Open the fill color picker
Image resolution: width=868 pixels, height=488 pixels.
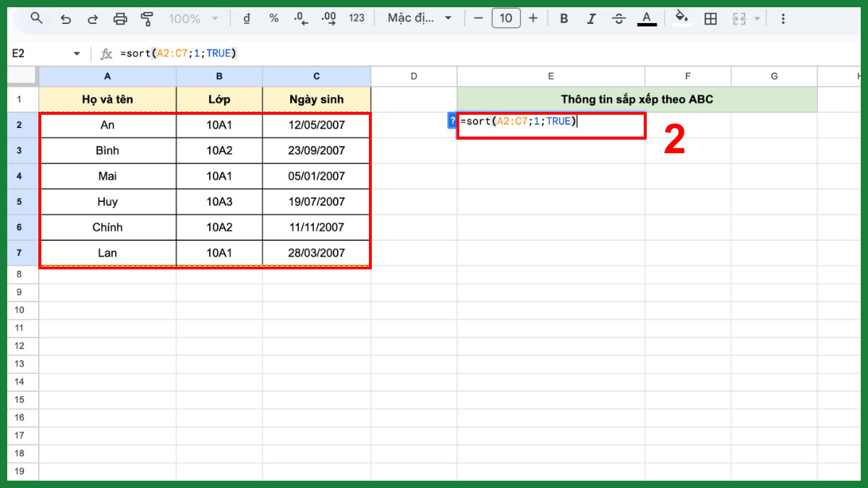click(681, 18)
